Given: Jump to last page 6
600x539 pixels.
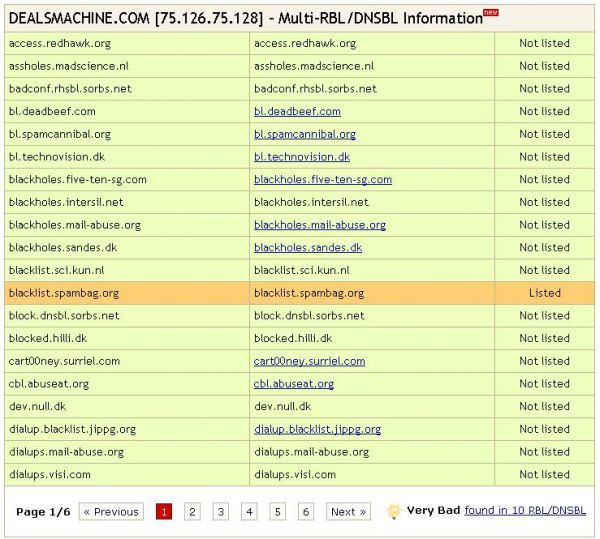Looking at the screenshot, I should coord(306,512).
